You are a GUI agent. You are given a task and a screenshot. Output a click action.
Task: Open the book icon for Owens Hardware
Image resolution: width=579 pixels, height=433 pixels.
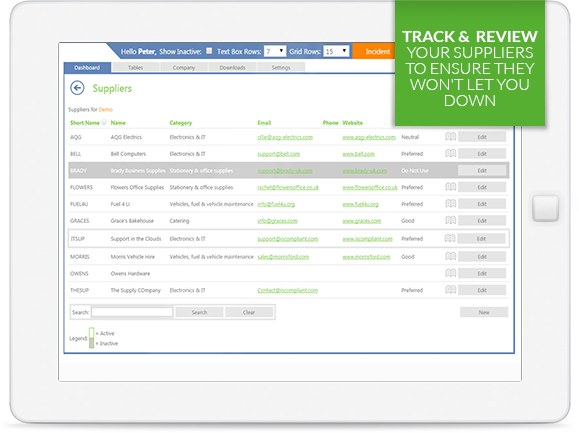click(x=450, y=274)
